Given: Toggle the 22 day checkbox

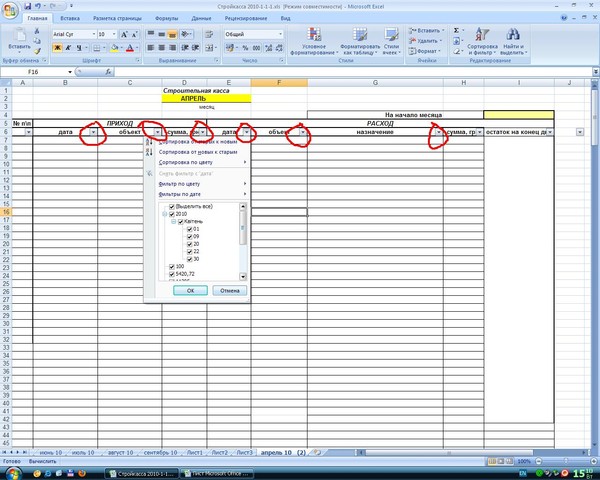Looking at the screenshot, I should pyautogui.click(x=189, y=251).
